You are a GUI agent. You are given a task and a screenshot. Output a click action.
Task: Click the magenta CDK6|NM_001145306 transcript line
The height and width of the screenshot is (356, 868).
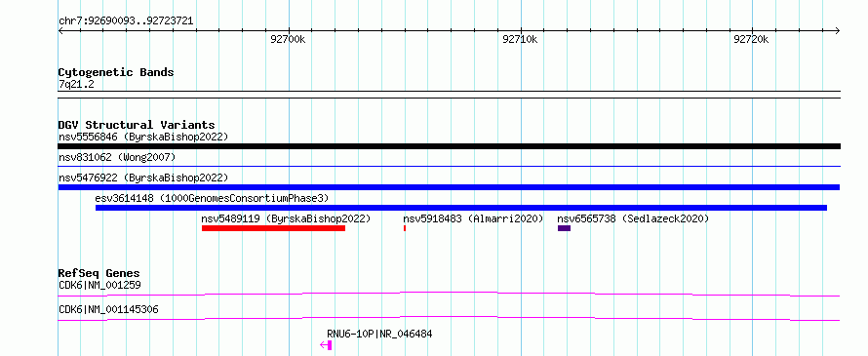pyautogui.click(x=449, y=318)
